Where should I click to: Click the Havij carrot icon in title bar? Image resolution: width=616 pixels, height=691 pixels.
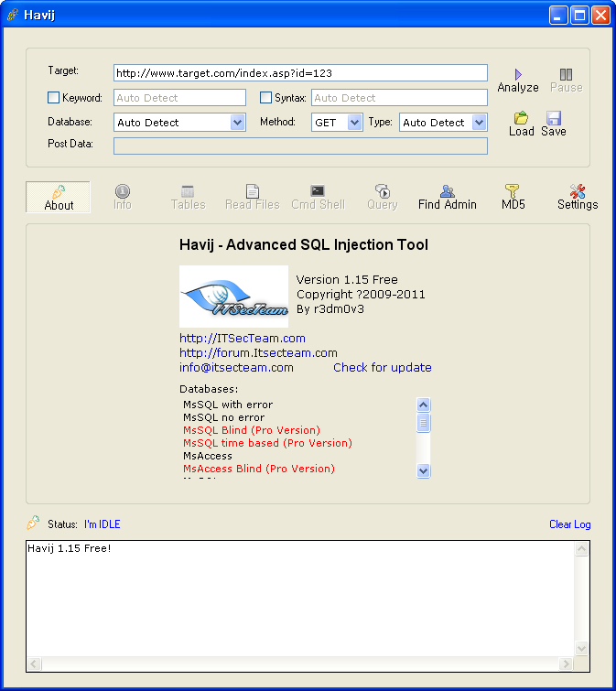click(x=12, y=15)
